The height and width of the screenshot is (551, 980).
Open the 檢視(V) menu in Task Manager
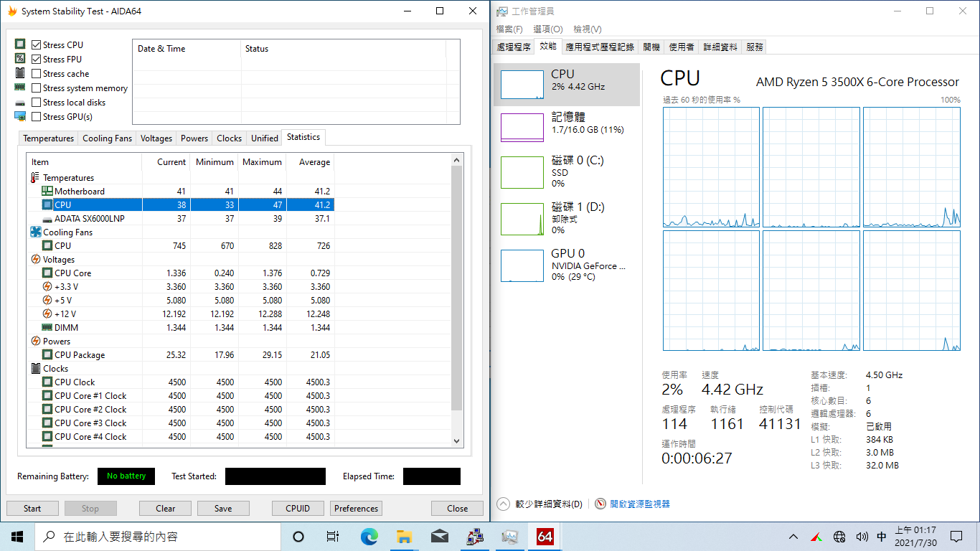coord(588,29)
